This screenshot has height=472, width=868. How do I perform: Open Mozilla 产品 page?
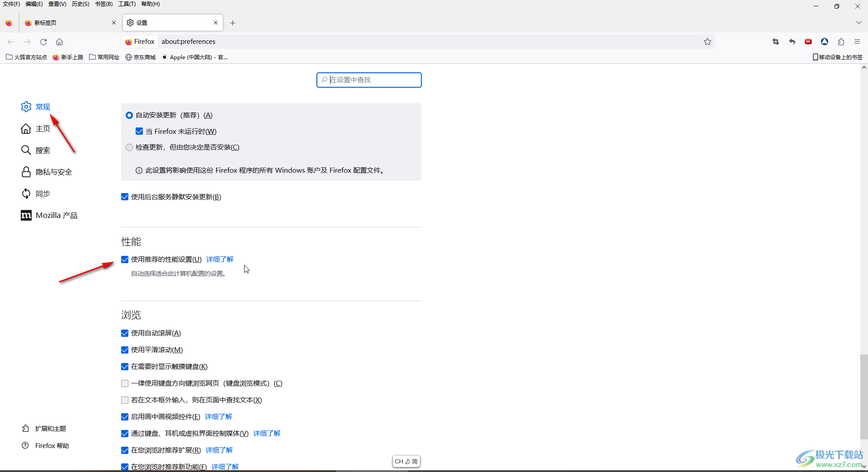tap(49, 215)
